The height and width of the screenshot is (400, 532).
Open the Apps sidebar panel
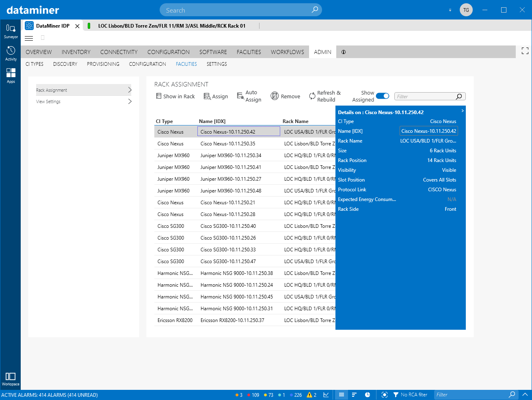coord(11,76)
